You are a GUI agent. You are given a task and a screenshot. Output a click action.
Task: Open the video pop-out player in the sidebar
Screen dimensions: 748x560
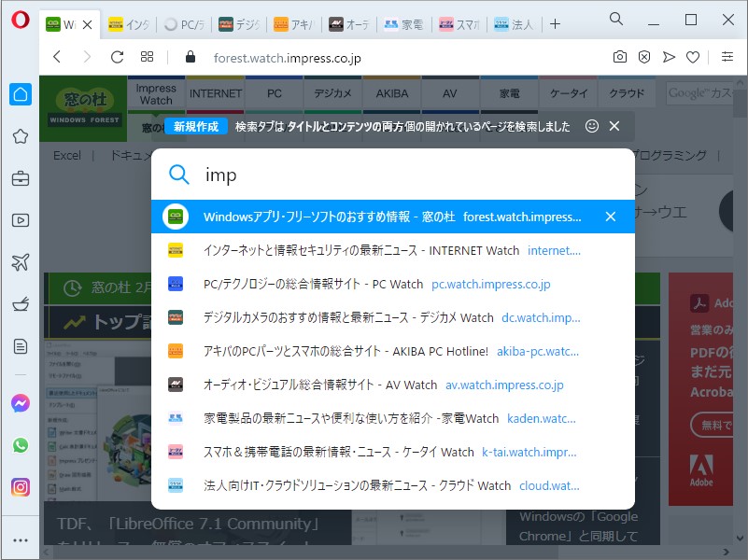[x=20, y=220]
